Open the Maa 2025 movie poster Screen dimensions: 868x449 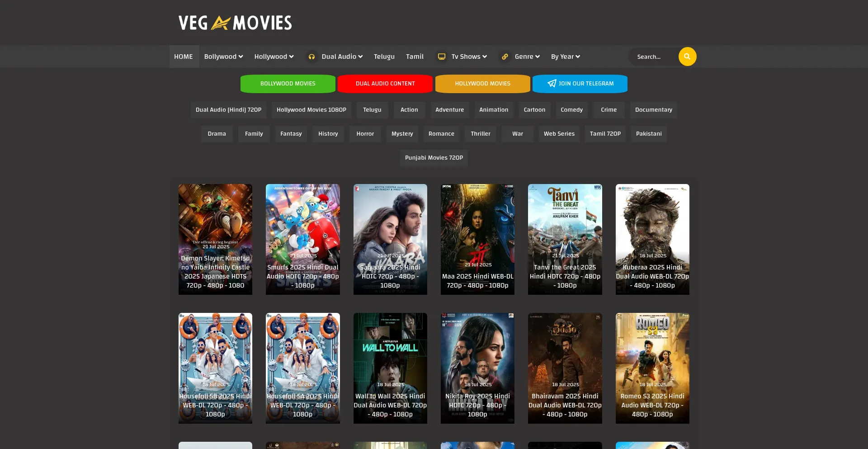tap(477, 239)
